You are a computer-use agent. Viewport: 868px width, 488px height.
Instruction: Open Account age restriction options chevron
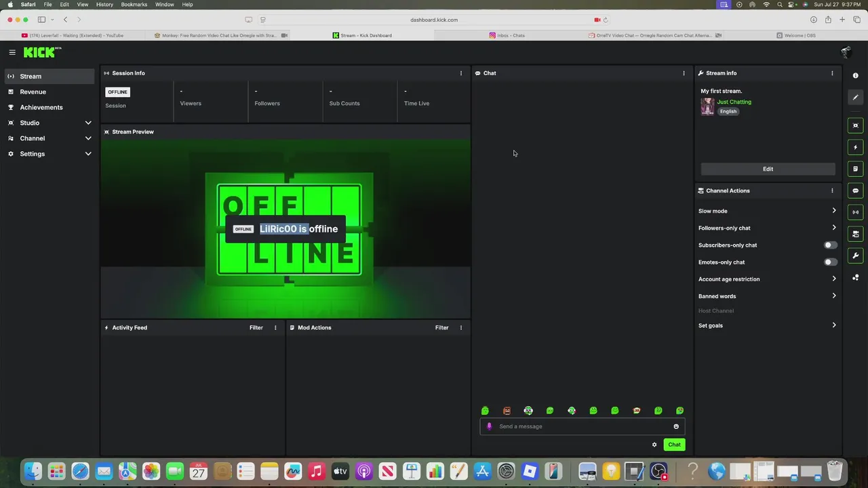click(x=833, y=279)
